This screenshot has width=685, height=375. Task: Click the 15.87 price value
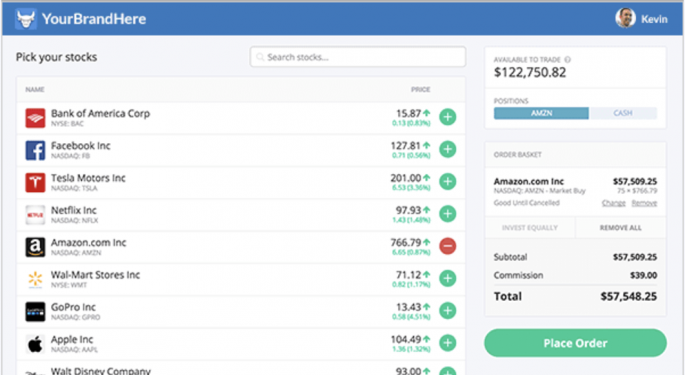coord(408,114)
